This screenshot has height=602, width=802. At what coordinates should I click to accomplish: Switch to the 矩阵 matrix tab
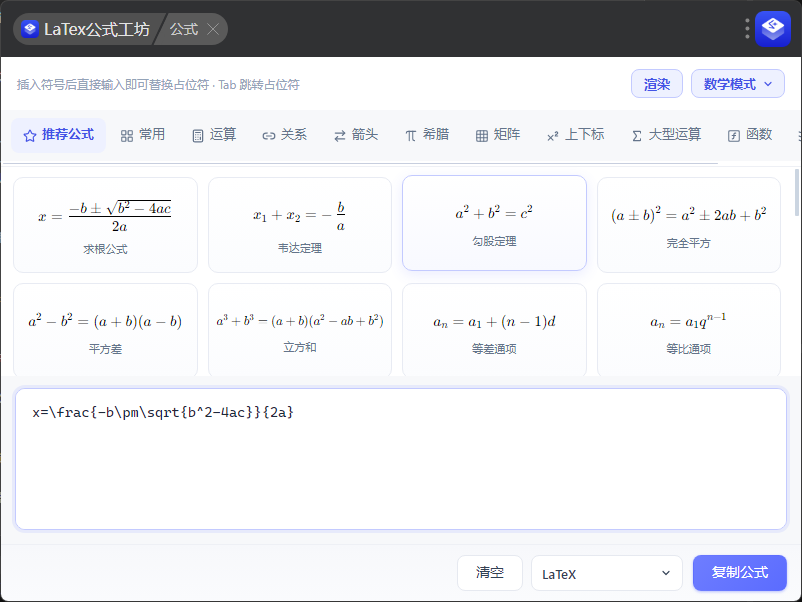pos(498,135)
